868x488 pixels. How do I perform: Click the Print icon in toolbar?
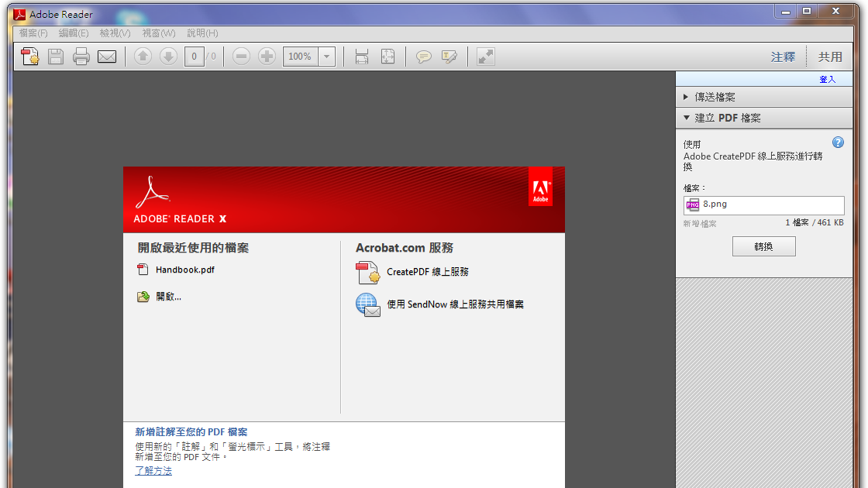pos(81,57)
